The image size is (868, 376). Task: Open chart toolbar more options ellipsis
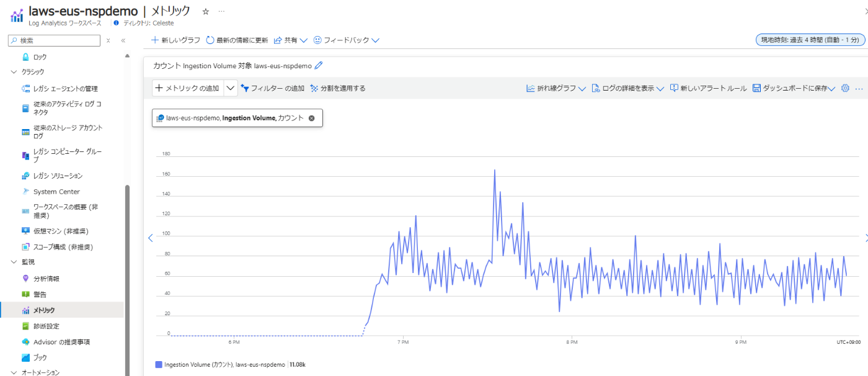859,88
